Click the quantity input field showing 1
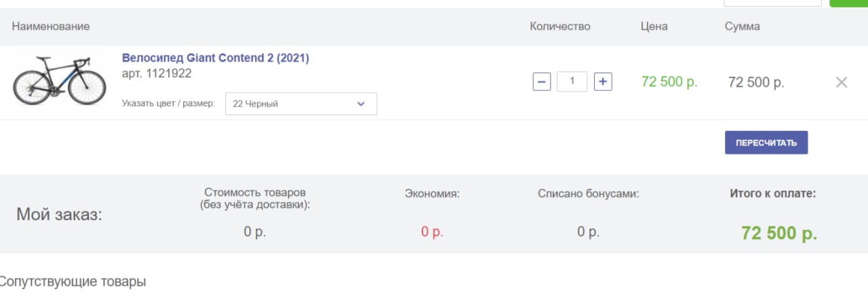Screen dimensions: 868x304 pyautogui.click(x=572, y=81)
